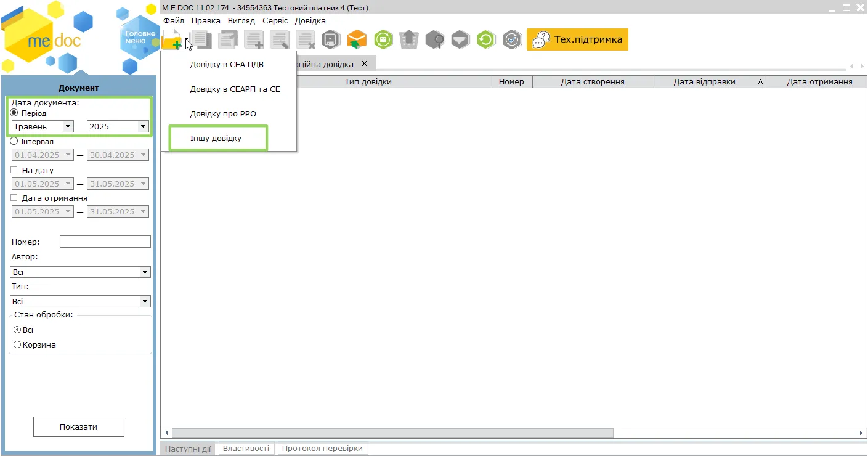The image size is (868, 456).
Task: Open the Довідка menu
Action: (310, 20)
